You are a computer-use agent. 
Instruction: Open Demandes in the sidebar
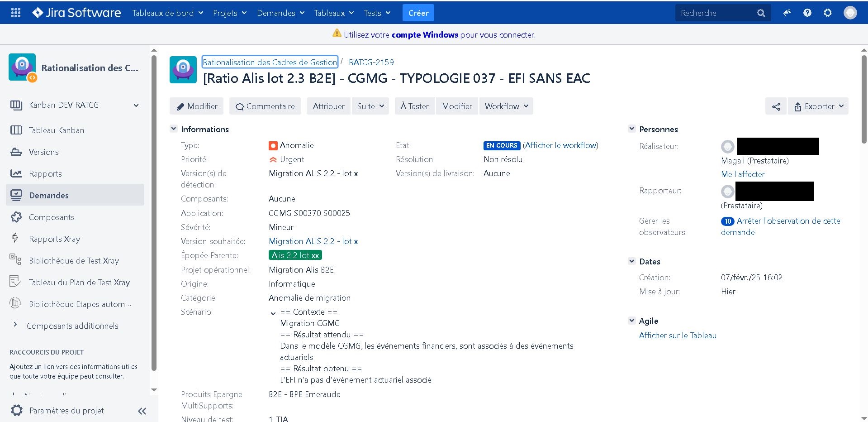[x=75, y=195]
